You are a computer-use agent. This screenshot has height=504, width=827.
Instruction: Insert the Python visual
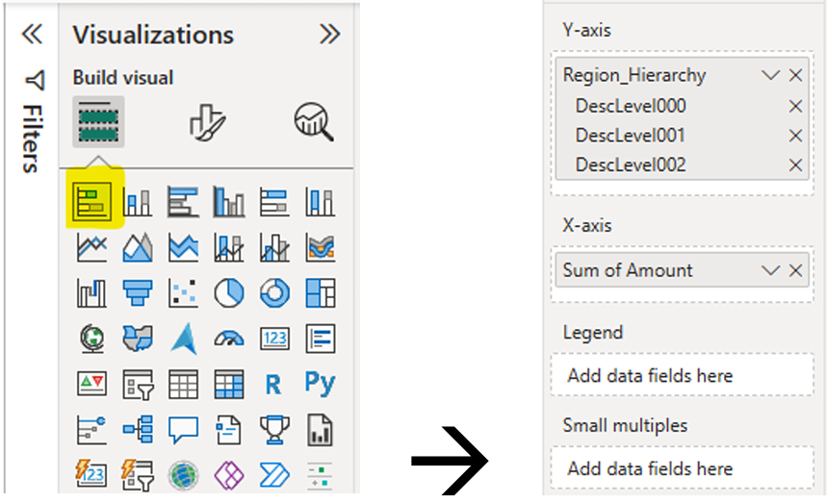click(x=320, y=383)
